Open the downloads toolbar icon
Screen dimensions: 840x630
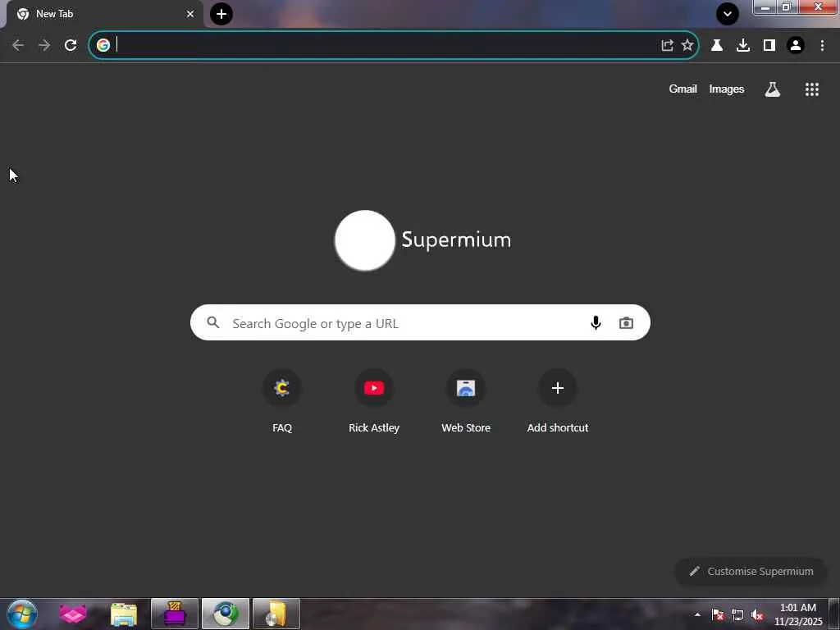tap(743, 45)
